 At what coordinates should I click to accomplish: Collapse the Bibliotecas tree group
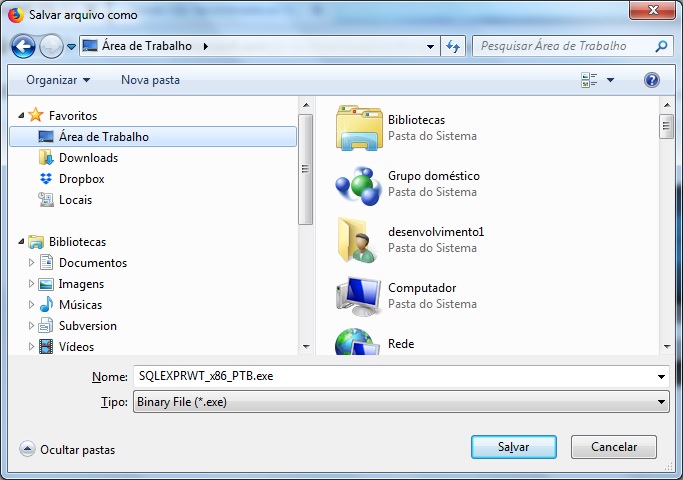point(21,241)
